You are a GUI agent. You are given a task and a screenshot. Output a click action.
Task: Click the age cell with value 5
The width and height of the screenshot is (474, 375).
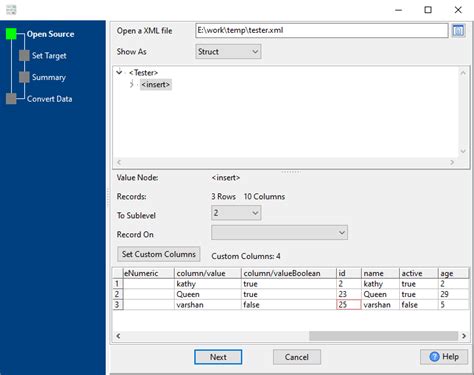pos(453,305)
